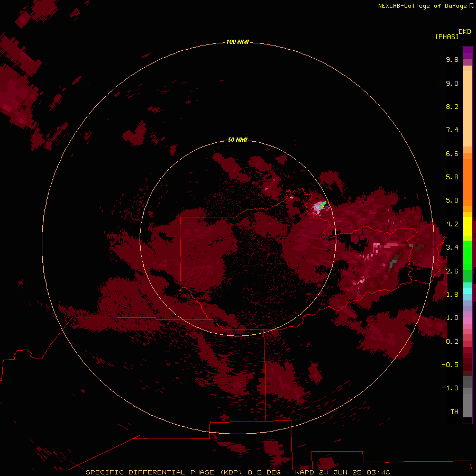
Task: Click the NEXLAB-College of DuPage label
Action: tap(425, 6)
